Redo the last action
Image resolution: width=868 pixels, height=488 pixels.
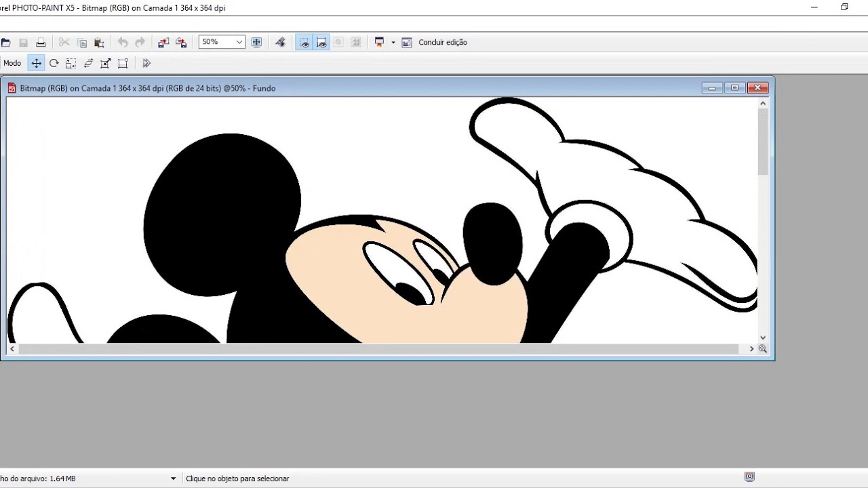click(140, 42)
